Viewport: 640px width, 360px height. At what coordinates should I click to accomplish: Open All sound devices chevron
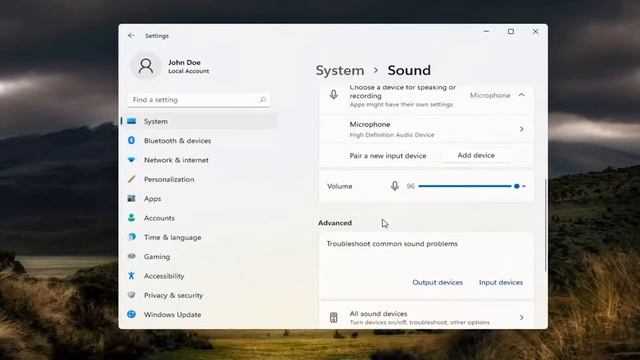522,317
